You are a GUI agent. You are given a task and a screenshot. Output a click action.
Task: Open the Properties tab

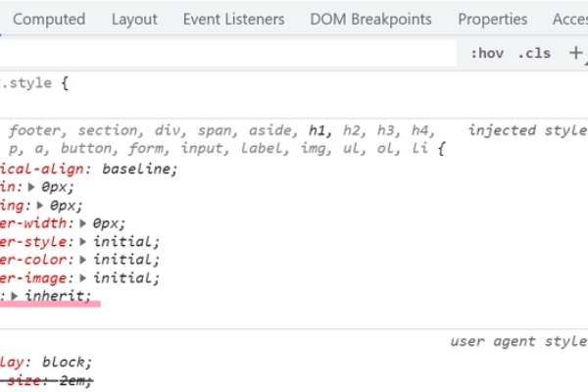click(x=493, y=20)
